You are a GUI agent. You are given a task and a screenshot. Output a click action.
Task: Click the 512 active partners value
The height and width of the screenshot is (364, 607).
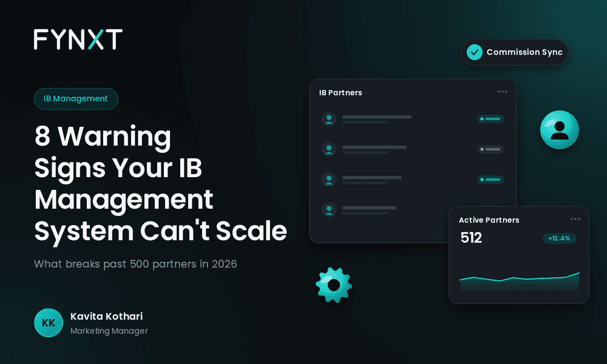pyautogui.click(x=471, y=237)
